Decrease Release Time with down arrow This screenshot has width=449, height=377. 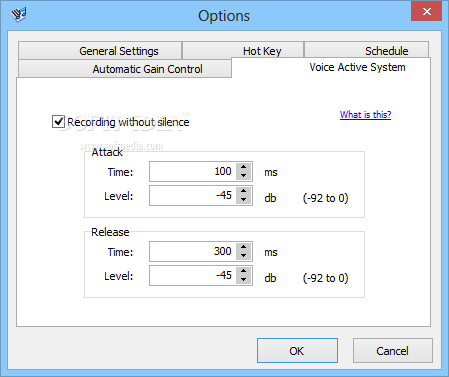click(244, 256)
